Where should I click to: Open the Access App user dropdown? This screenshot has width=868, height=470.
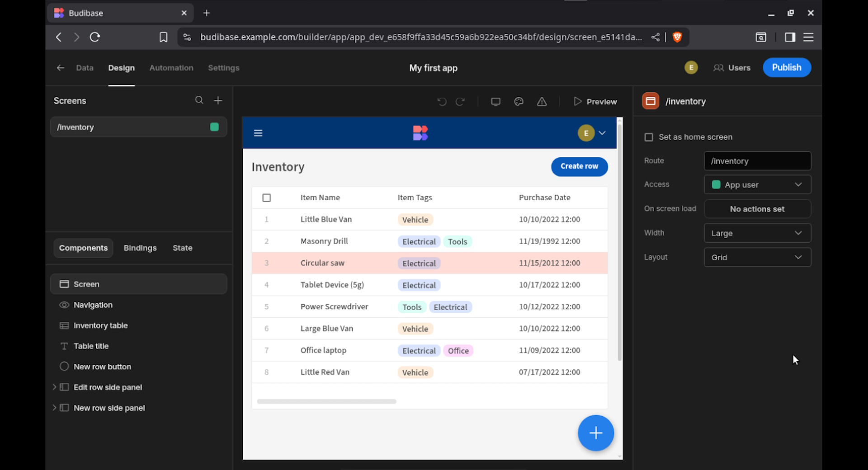757,185
